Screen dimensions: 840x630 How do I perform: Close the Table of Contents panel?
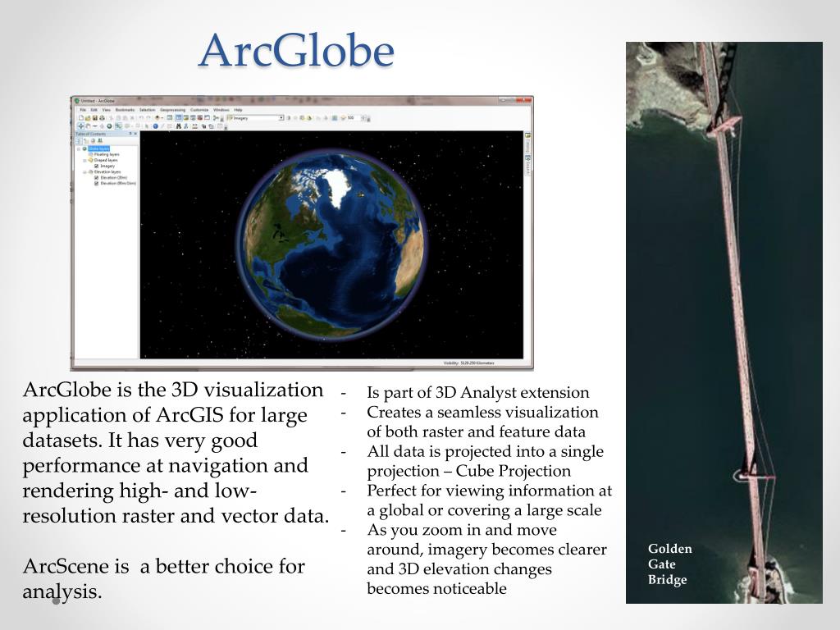click(135, 134)
